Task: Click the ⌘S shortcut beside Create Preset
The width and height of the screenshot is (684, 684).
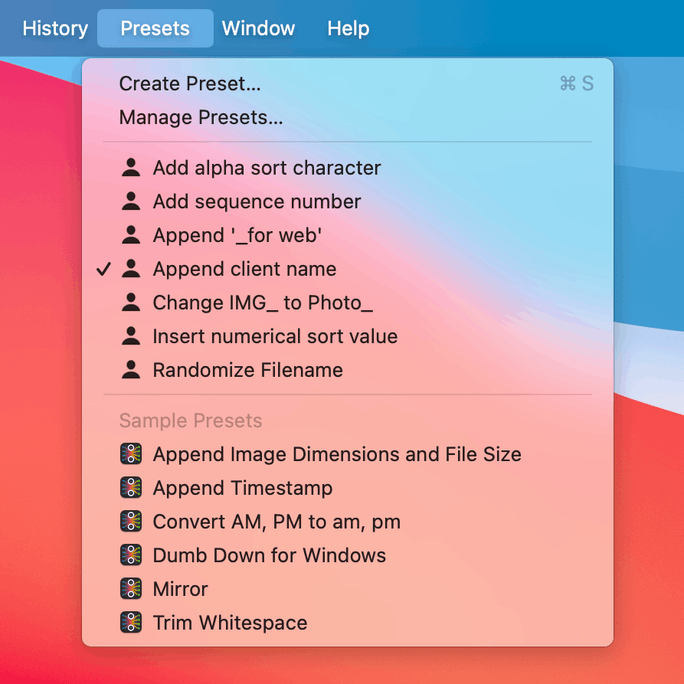Action: (576, 84)
